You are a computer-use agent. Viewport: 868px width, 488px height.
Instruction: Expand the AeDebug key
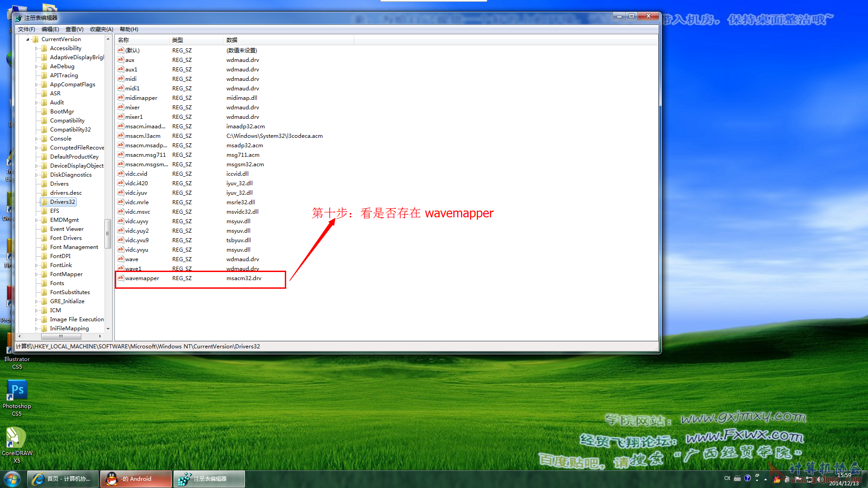coord(36,66)
